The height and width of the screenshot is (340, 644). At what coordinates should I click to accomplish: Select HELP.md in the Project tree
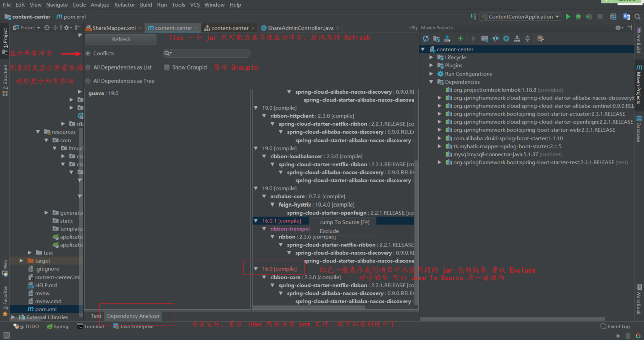[46, 285]
